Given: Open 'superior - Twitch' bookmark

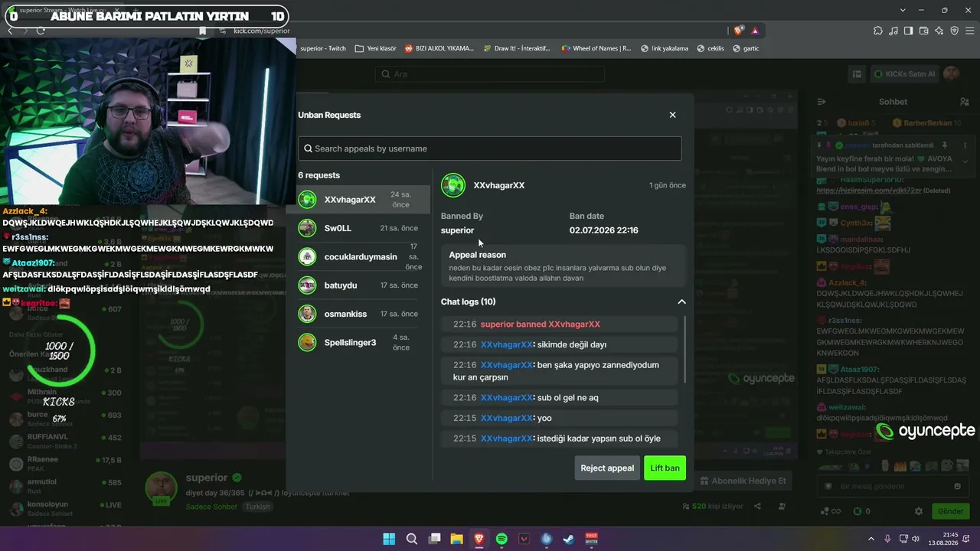Looking at the screenshot, I should point(323,48).
